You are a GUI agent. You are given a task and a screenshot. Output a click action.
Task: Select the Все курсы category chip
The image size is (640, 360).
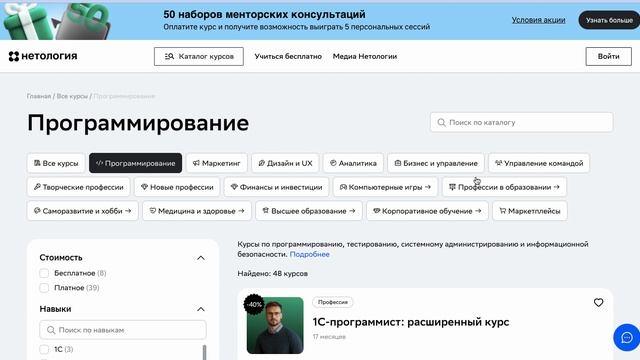pos(56,163)
